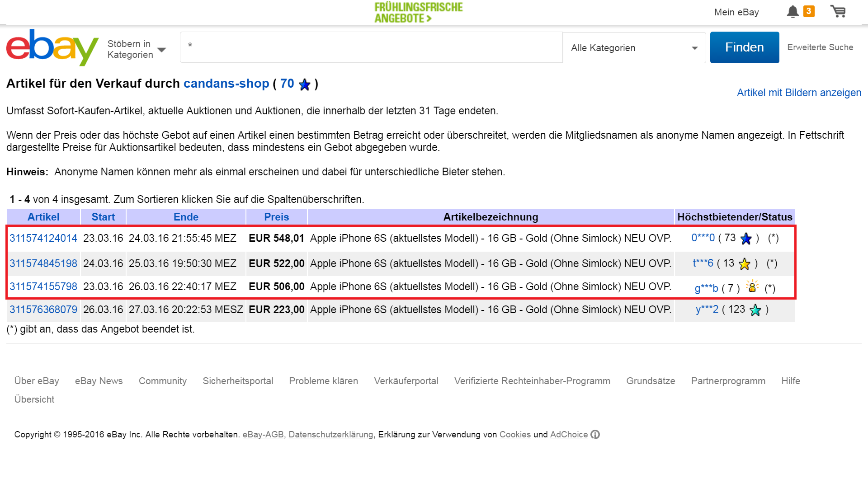Open Cookies policy link
Image resolution: width=868 pixels, height=488 pixels.
(515, 435)
